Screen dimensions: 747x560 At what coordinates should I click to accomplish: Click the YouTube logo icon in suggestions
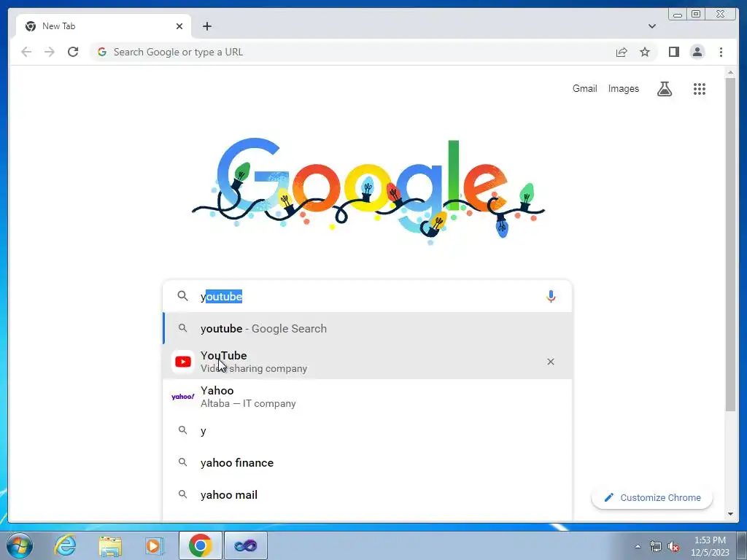tap(183, 362)
